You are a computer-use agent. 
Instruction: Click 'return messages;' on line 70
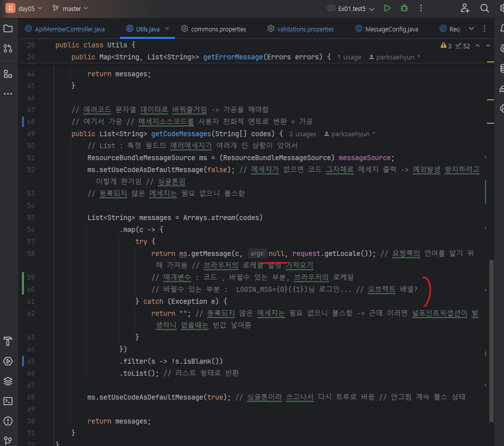(119, 421)
